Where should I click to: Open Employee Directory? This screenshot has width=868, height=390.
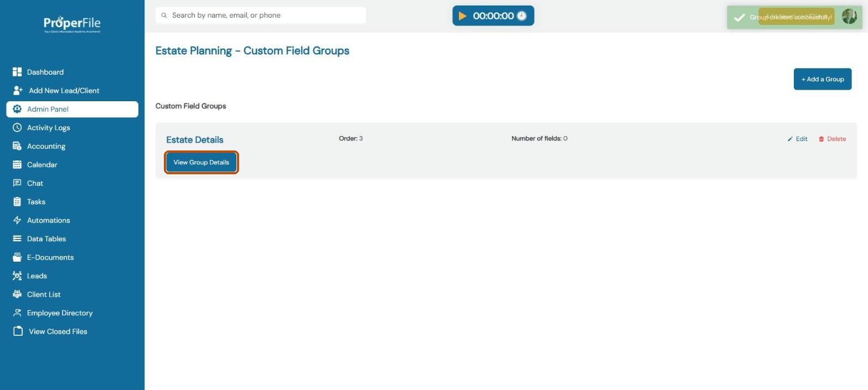coord(72,313)
